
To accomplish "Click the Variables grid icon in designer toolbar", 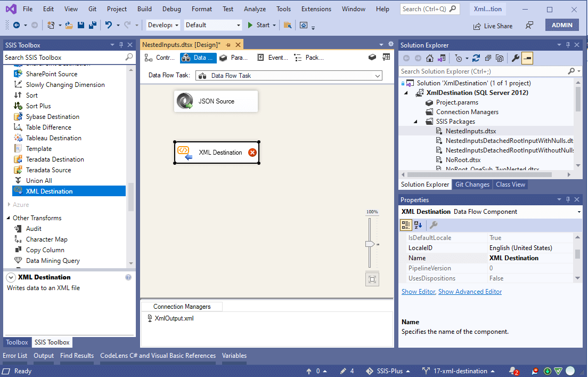I will 386,57.
